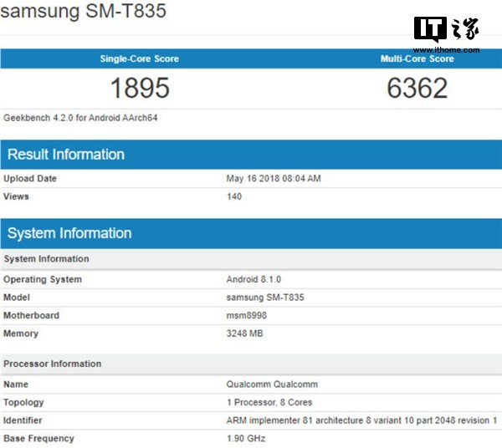Select the 'Operating System' row label

tap(43, 279)
